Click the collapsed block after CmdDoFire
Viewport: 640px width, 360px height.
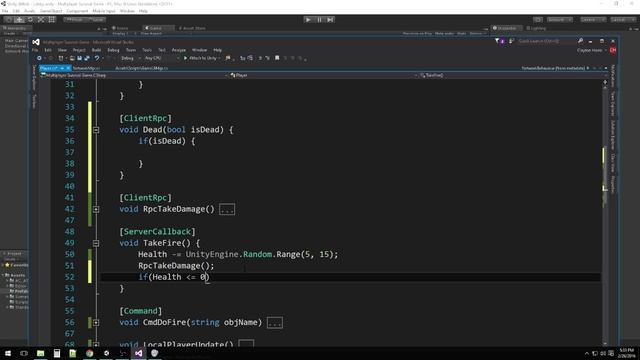pyautogui.click(x=275, y=323)
